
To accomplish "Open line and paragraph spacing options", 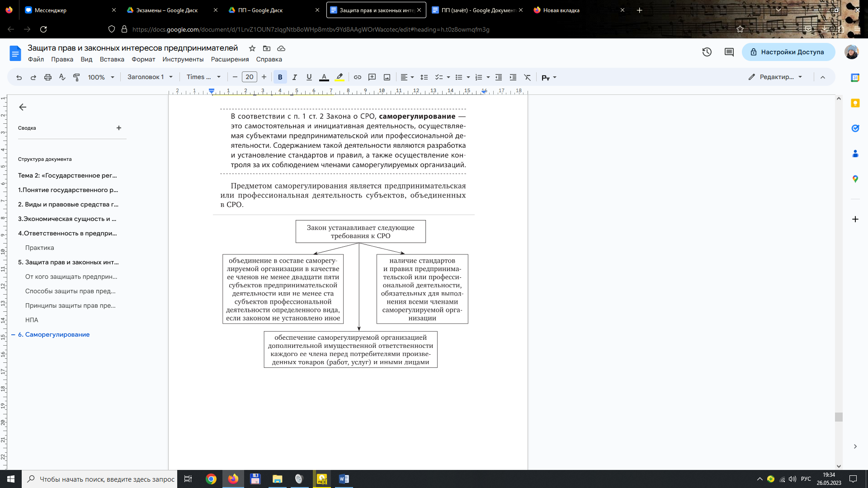I will click(x=424, y=77).
